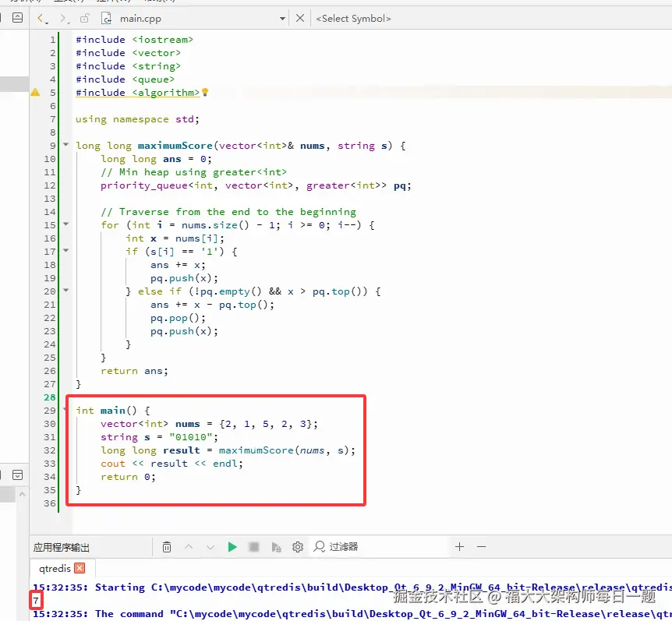Click the 'using namespace std;' line

point(137,119)
